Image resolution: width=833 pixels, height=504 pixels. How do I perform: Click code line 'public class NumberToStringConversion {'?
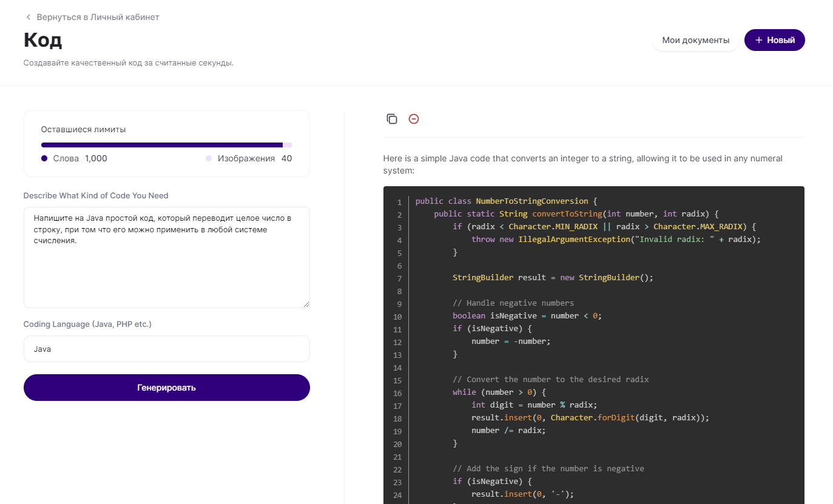(x=507, y=201)
